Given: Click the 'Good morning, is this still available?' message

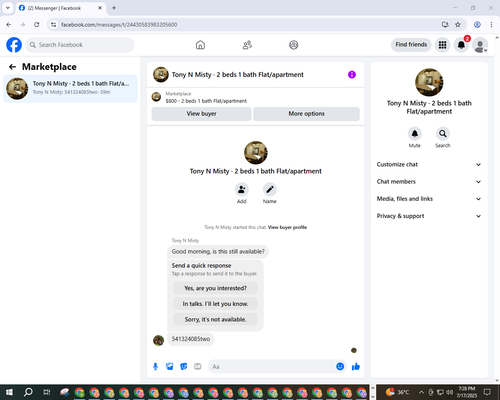Looking at the screenshot, I should pos(218,252).
